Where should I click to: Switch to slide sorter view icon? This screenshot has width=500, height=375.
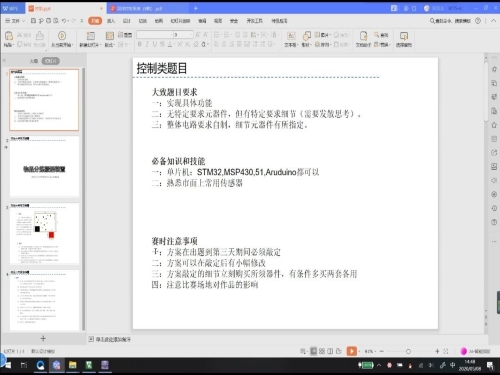coord(322,351)
